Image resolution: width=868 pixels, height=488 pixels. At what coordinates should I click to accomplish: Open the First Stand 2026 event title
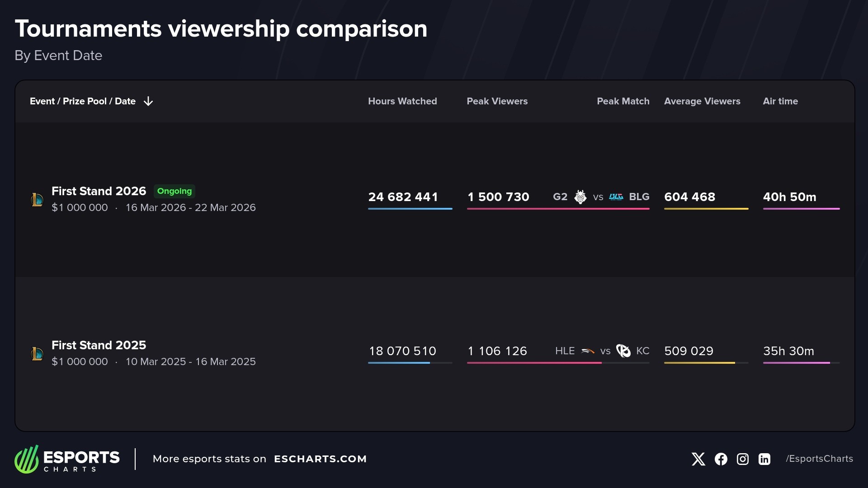coord(99,191)
